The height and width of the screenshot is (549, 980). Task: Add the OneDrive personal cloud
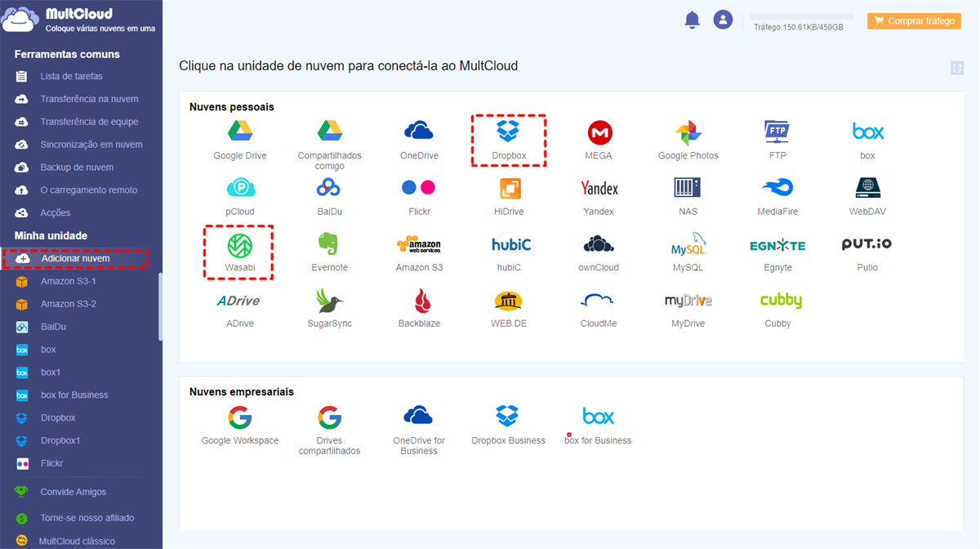[419, 131]
